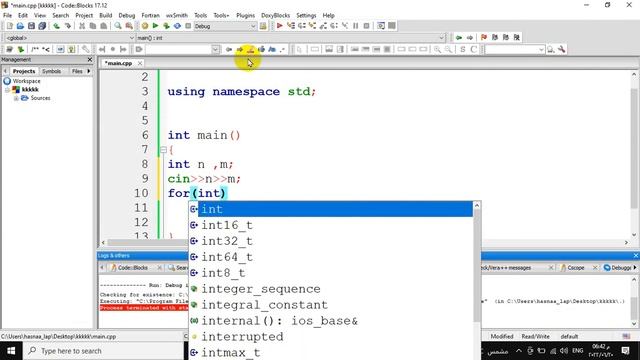Viewport: 640px width, 360px height.
Task: Copy selection with toolbar icon
Action: pos(93,26)
